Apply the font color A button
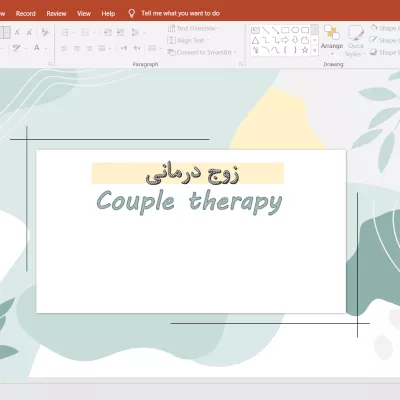Screen dimensions: 400x400 point(37,48)
